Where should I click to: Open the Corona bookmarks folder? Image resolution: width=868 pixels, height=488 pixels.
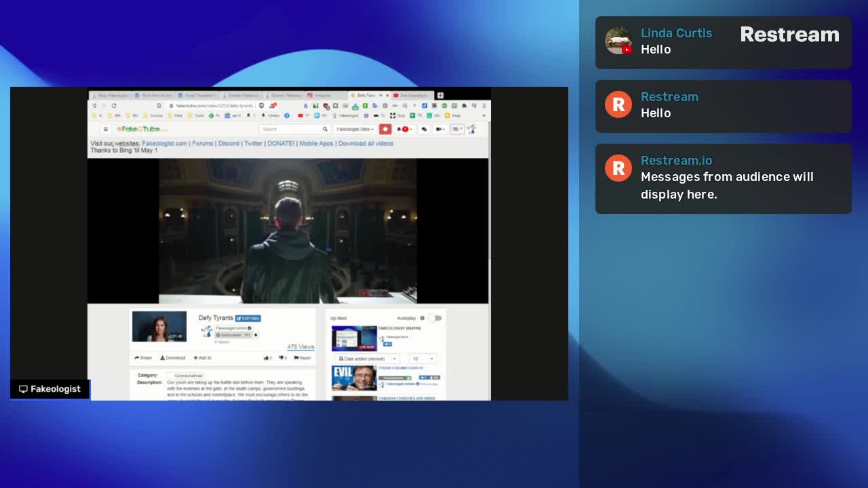coord(153,116)
